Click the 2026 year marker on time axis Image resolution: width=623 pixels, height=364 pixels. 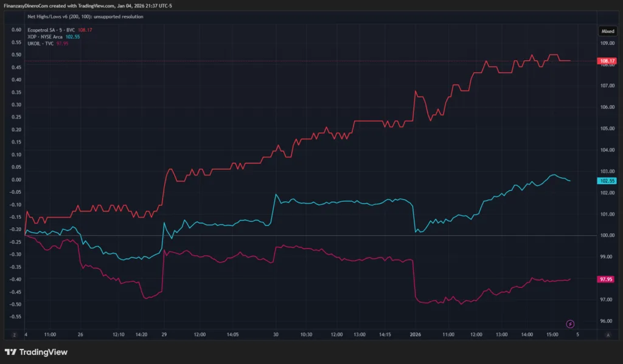416,334
